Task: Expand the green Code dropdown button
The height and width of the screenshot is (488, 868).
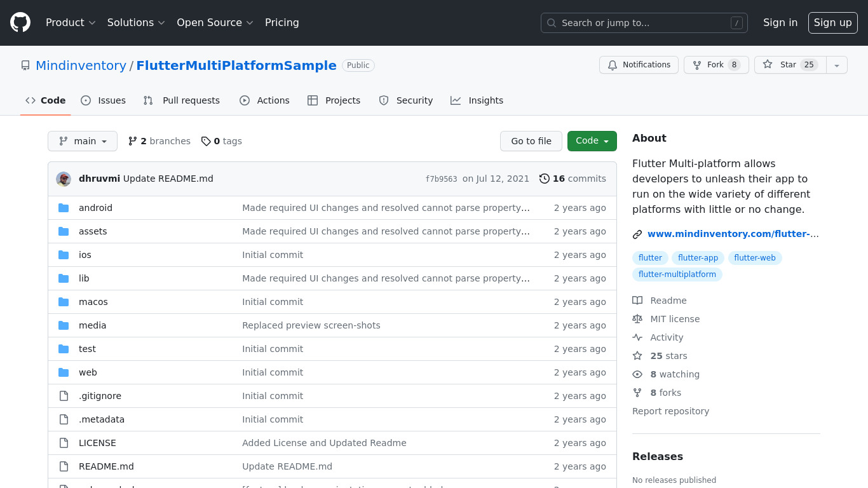Action: tap(592, 141)
